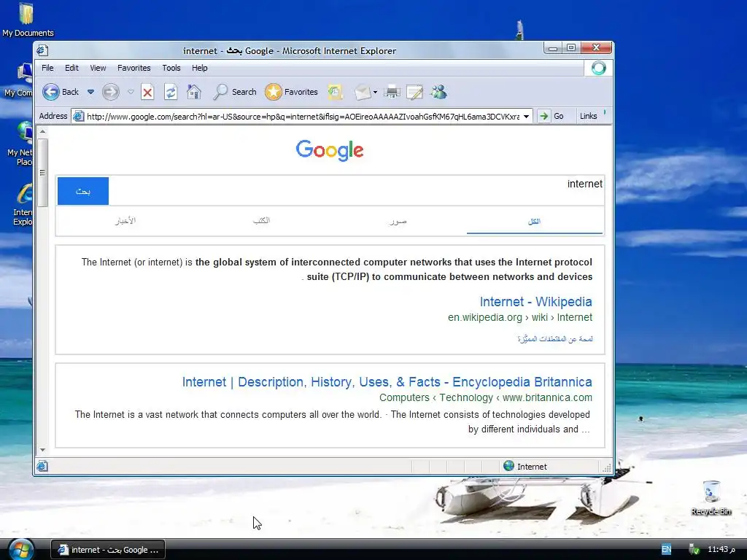Click the Go button
747x560 pixels.
(x=551, y=116)
